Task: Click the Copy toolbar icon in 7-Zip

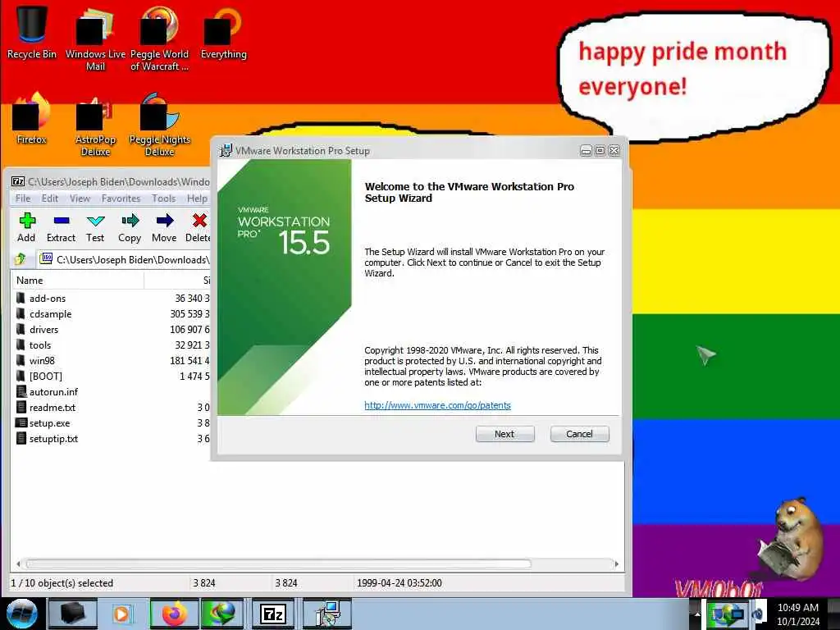Action: coord(130,227)
